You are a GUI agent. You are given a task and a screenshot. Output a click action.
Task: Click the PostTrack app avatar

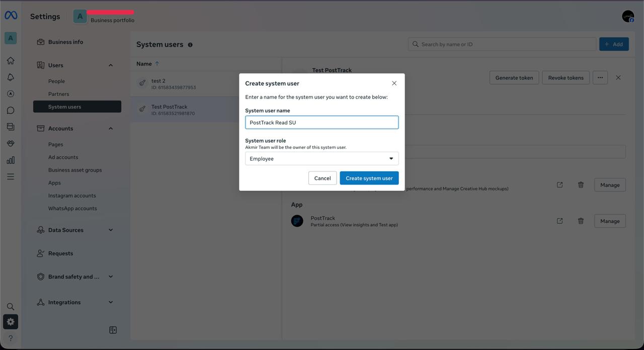click(297, 221)
